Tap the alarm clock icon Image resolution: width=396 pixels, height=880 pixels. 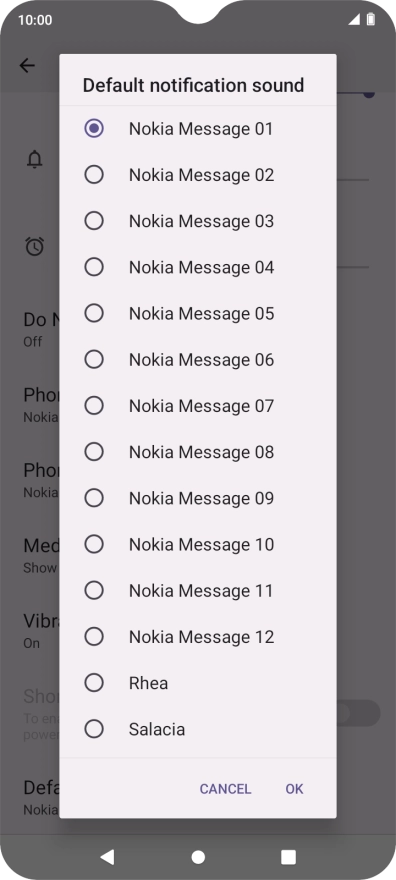(x=35, y=246)
